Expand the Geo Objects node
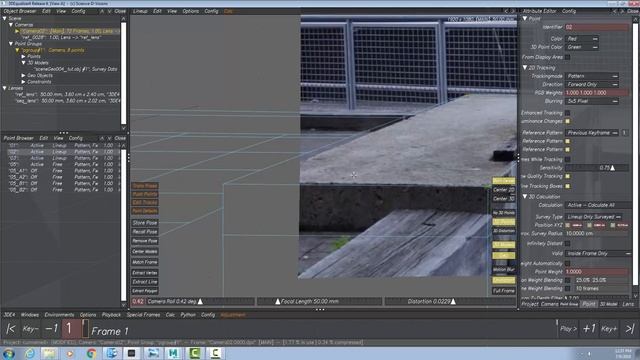Viewport: 640px width, 360px height. [x=23, y=76]
